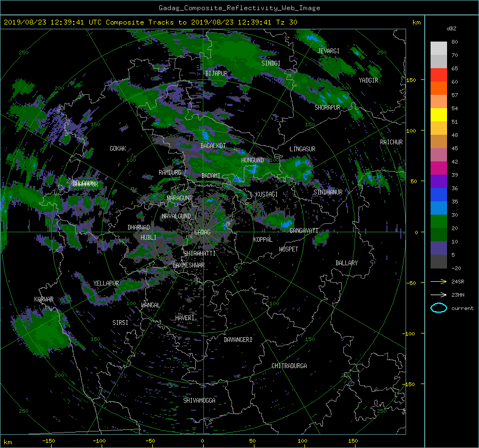Click the KOPPAL city label

tap(263, 239)
